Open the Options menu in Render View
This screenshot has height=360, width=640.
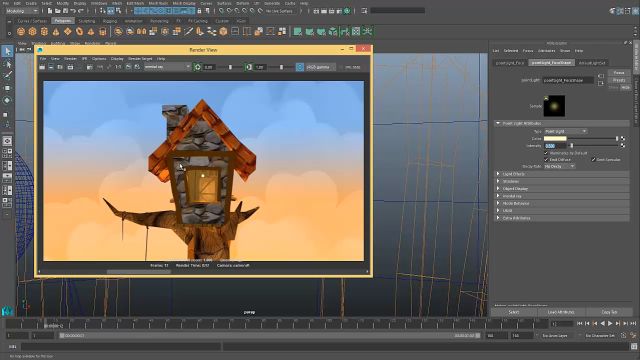(x=99, y=59)
